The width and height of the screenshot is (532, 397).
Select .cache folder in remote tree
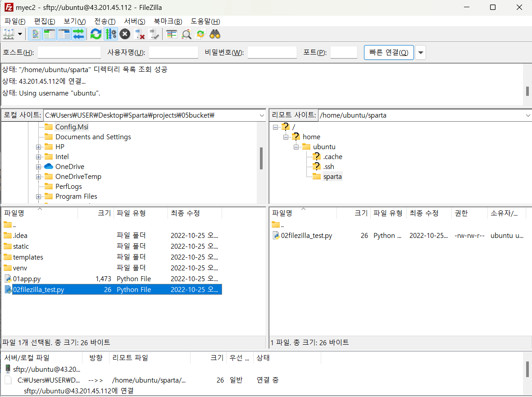332,157
